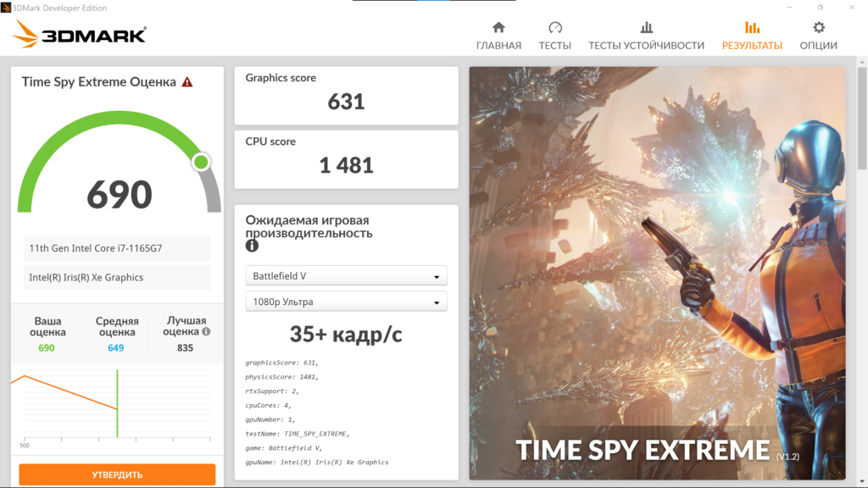The width and height of the screenshot is (868, 488).
Task: Close the 3DMark window
Action: click(851, 7)
